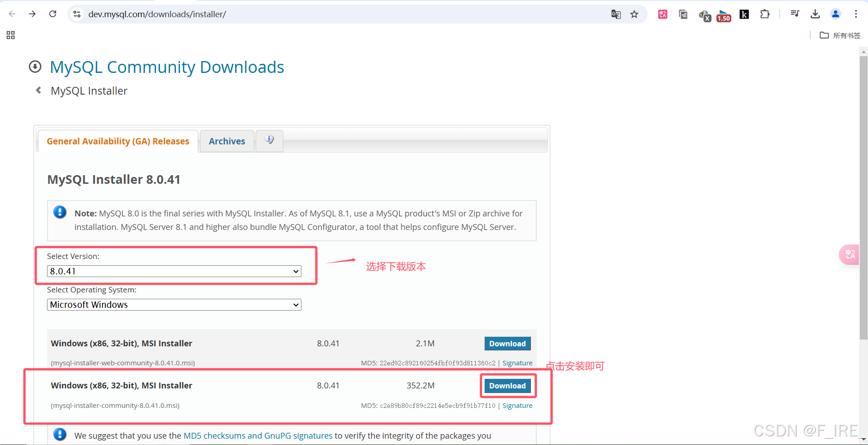Click the gray cloud extension with X badge
868x445 pixels.
(705, 16)
